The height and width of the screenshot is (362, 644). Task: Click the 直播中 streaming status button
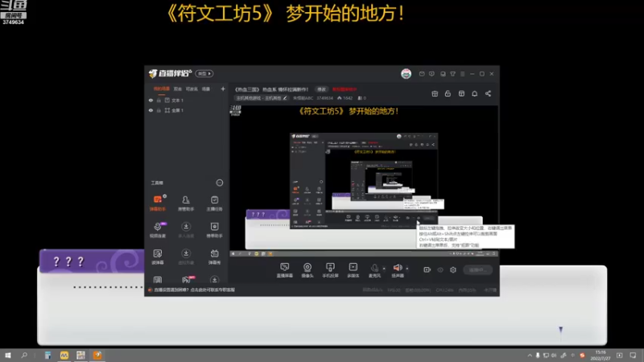[x=477, y=269]
